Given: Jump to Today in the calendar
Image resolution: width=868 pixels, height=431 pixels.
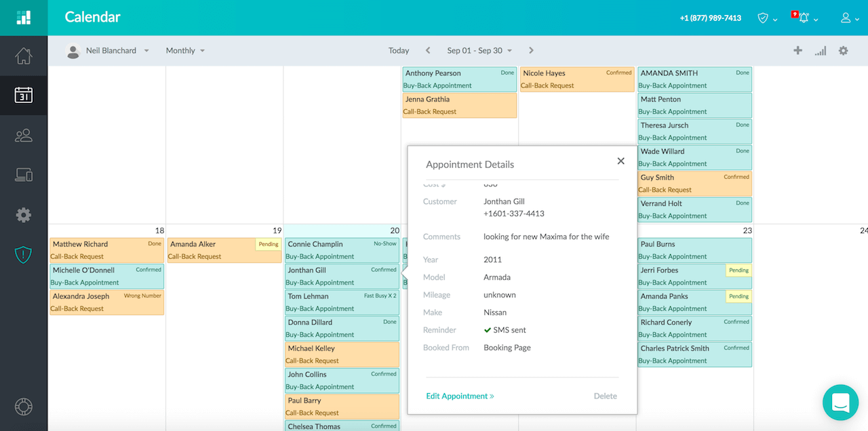Looking at the screenshot, I should pyautogui.click(x=399, y=51).
